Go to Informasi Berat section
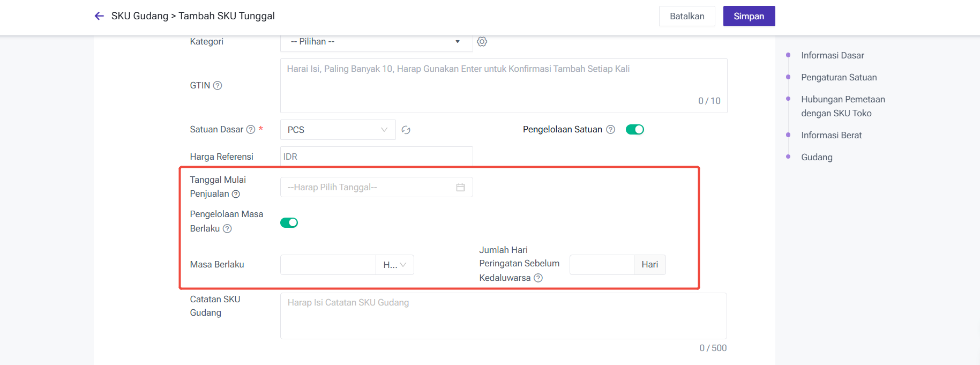The image size is (980, 365). tap(831, 135)
